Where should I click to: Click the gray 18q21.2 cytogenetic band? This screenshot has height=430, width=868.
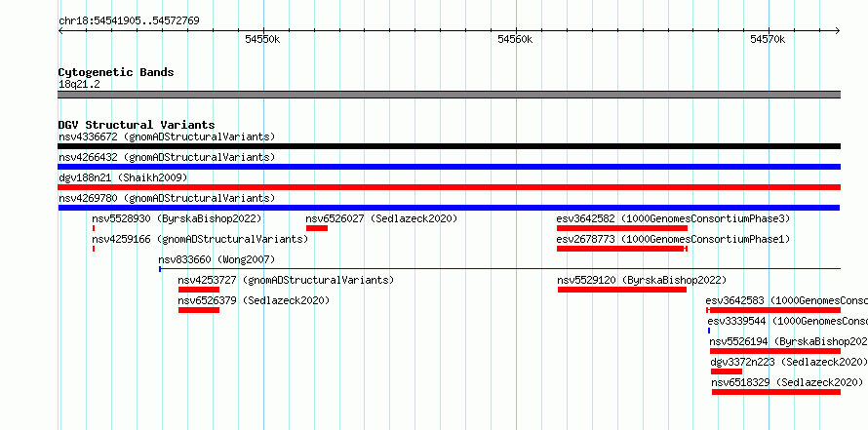pyautogui.click(x=449, y=95)
